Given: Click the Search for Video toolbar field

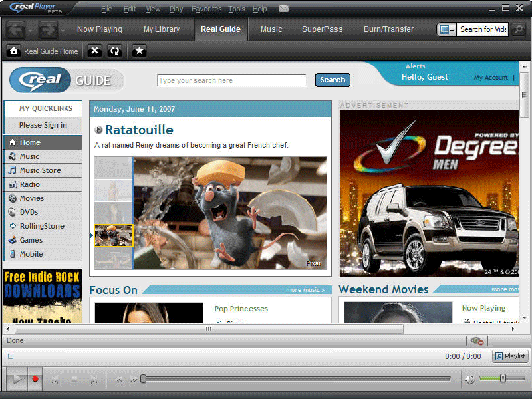Looking at the screenshot, I should pyautogui.click(x=483, y=29).
